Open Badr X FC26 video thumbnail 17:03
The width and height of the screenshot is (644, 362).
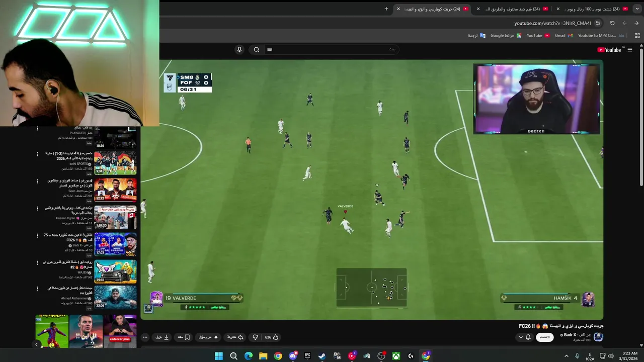point(115,244)
